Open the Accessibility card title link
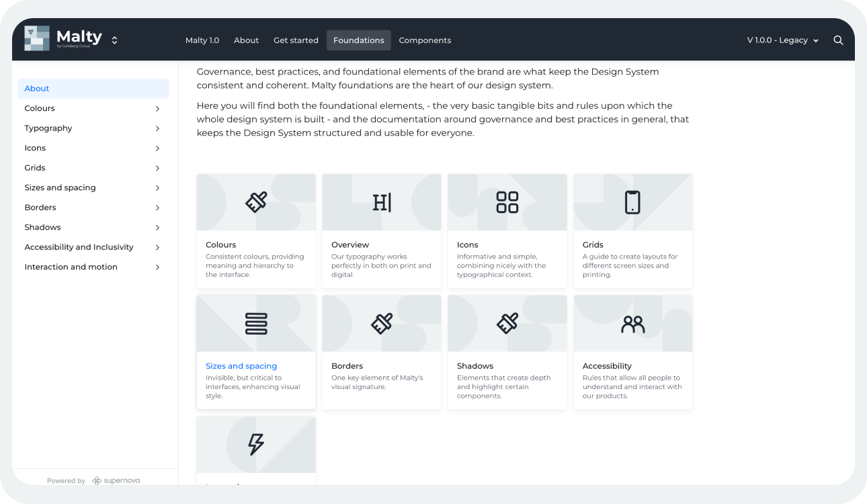 [607, 366]
